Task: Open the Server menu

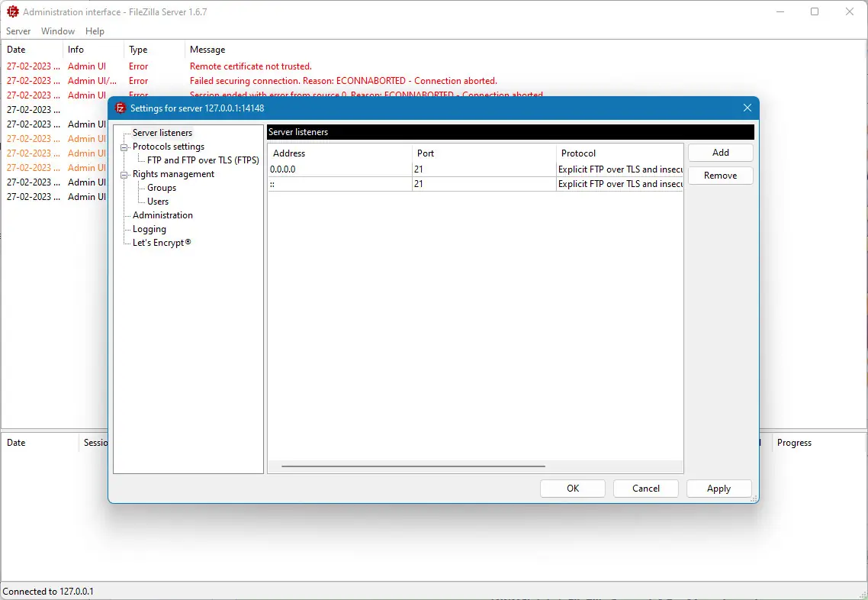Action: (x=18, y=31)
